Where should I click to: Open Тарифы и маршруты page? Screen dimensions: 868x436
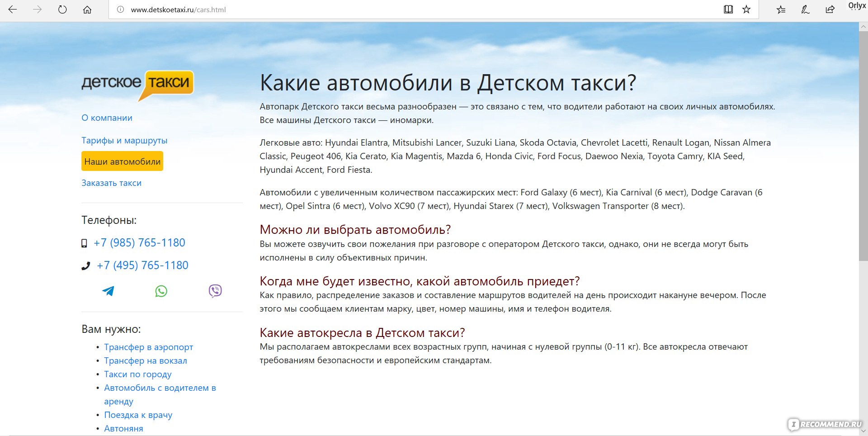124,140
